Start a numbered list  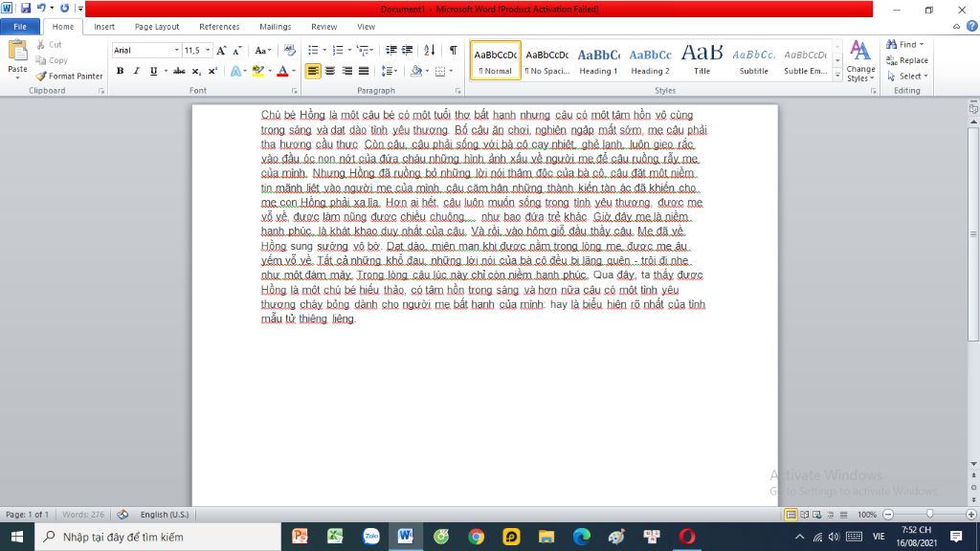coord(338,50)
